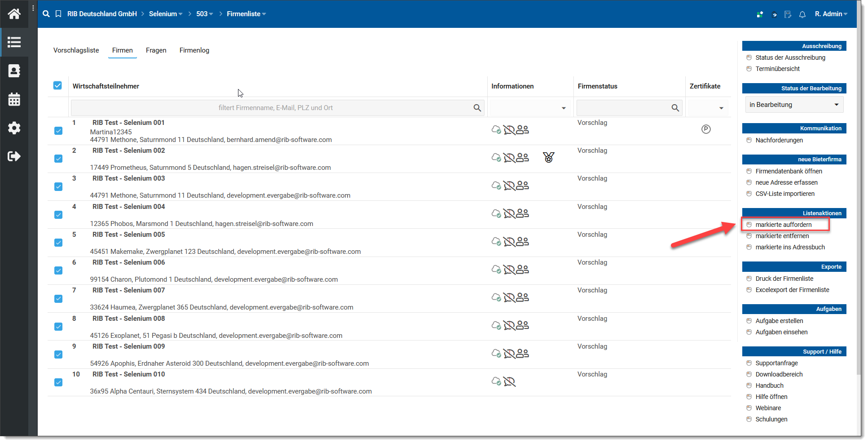Click RIB Deutschland GmbH breadcrumb
868x443 pixels.
(102, 14)
